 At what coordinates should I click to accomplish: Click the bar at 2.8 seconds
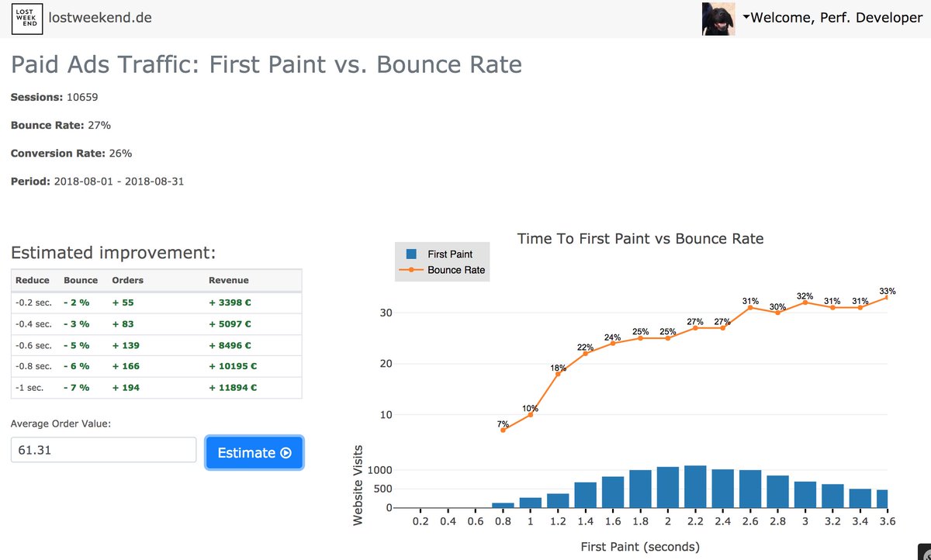777,492
